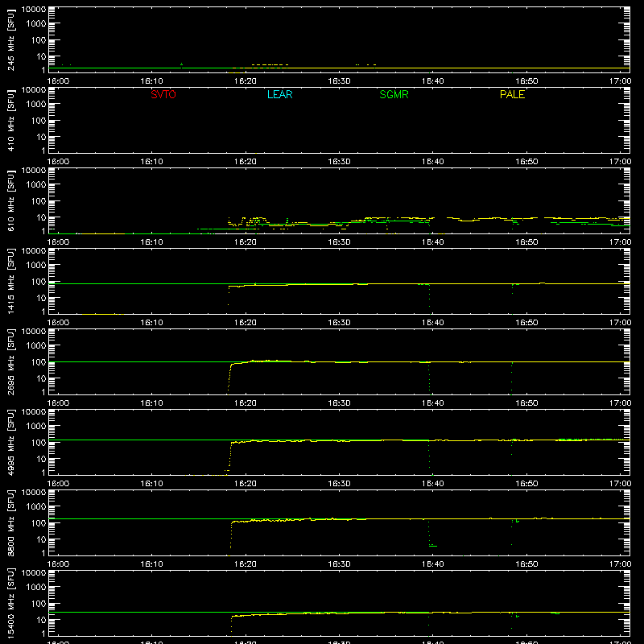
Task: Click the green SGMR legend label
Action: 394,94
